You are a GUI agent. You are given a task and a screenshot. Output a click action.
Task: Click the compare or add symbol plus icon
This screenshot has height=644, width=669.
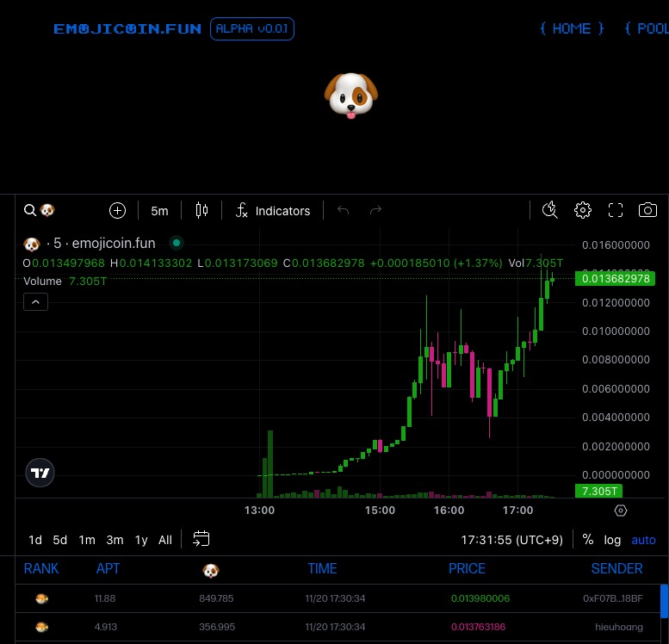[x=117, y=210]
